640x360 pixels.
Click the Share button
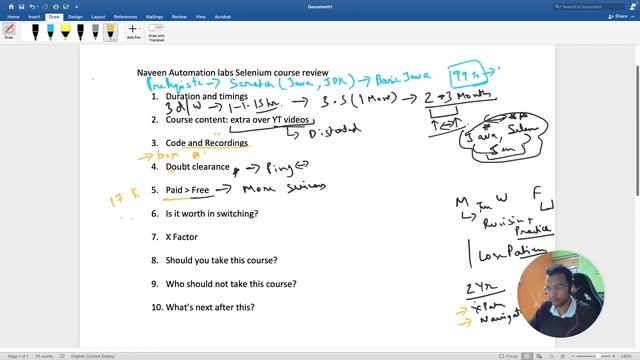pos(618,17)
